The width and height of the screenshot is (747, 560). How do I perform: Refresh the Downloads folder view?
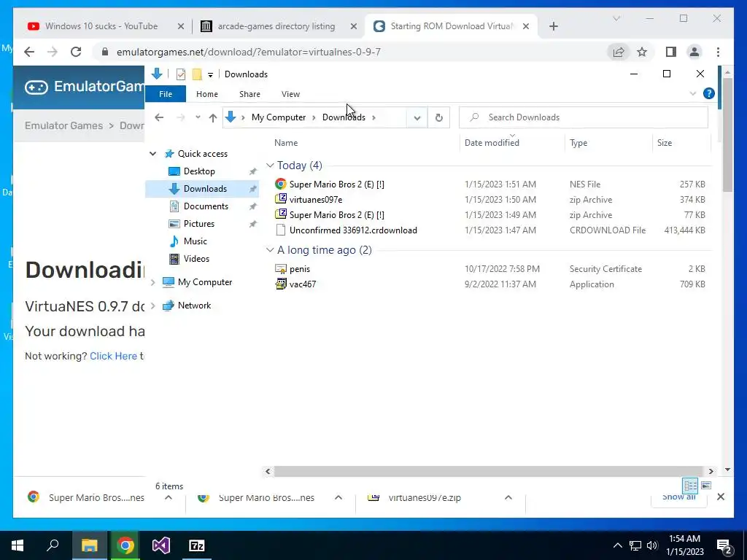[x=438, y=117]
